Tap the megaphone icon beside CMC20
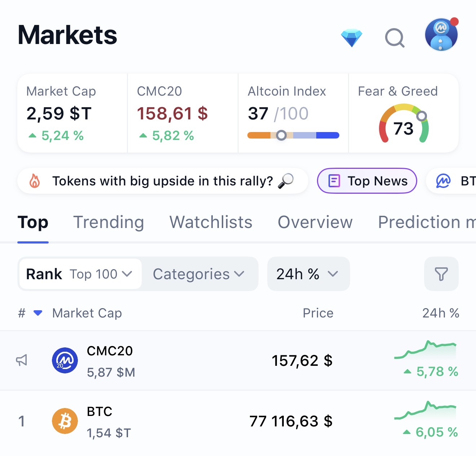Screen dimensions: 476x456 (22, 360)
